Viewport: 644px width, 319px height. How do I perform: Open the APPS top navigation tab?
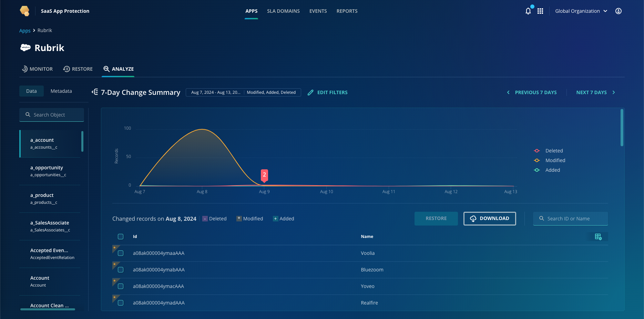pos(252,11)
